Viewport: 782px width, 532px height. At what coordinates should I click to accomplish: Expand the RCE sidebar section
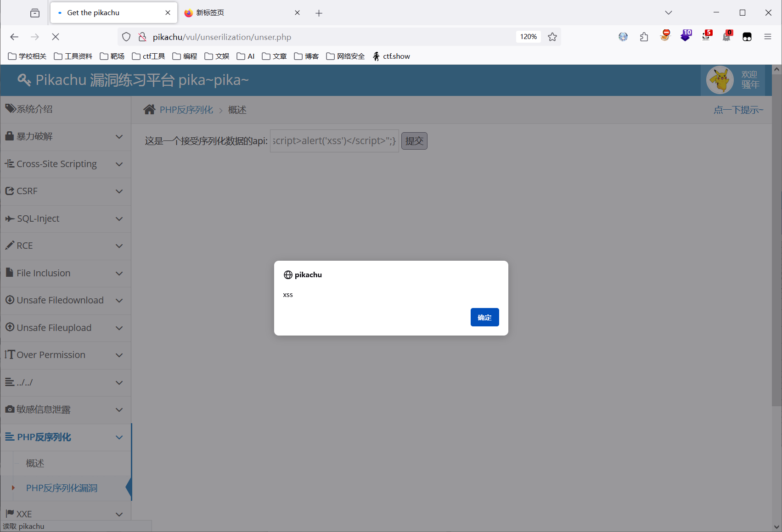tap(66, 246)
